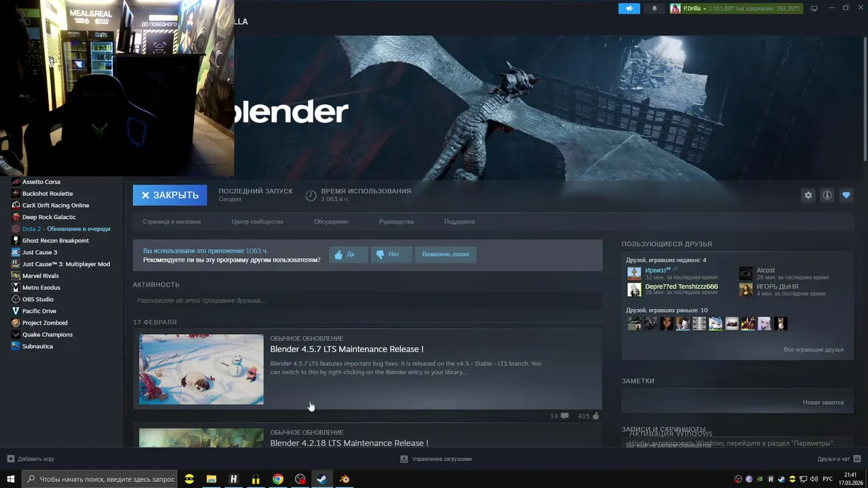Open Друзья и чат

pyautogui.click(x=838, y=459)
